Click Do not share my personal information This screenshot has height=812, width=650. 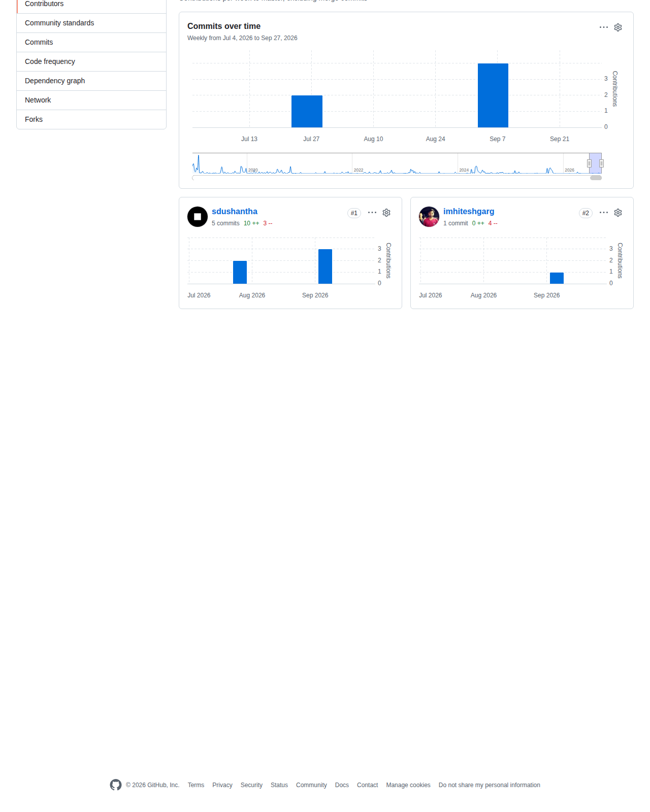pos(490,785)
